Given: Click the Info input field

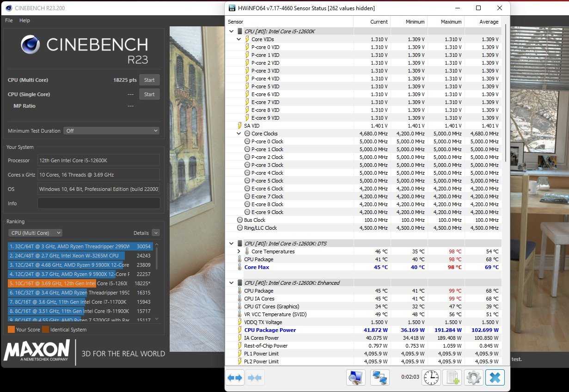Looking at the screenshot, I should 98,203.
